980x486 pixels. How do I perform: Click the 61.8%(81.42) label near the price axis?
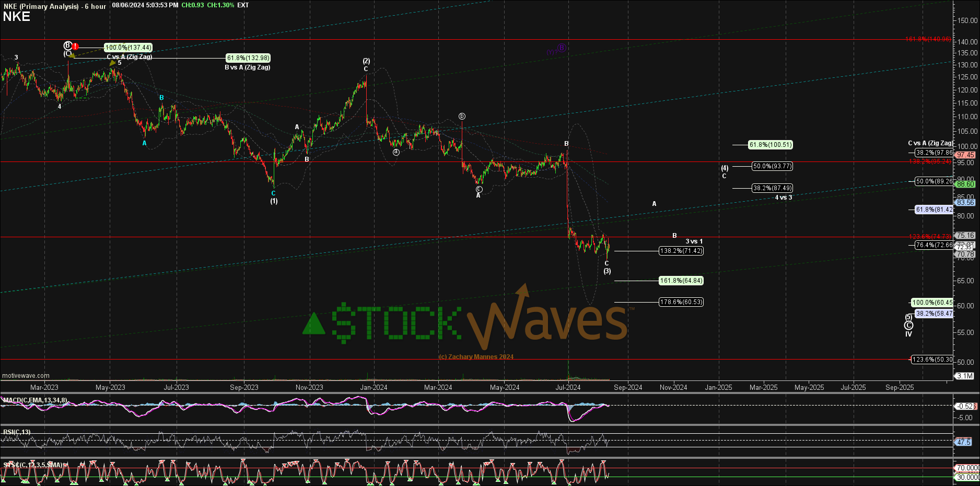click(934, 210)
